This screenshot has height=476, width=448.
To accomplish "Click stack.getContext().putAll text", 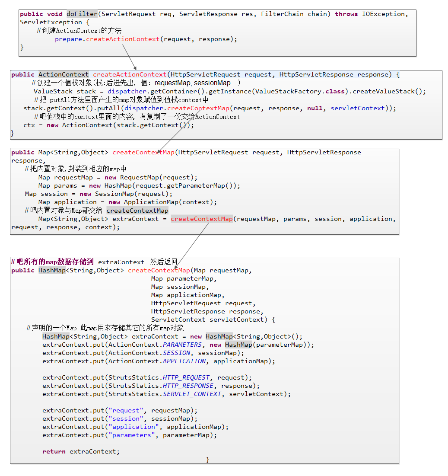I will pos(72,109).
